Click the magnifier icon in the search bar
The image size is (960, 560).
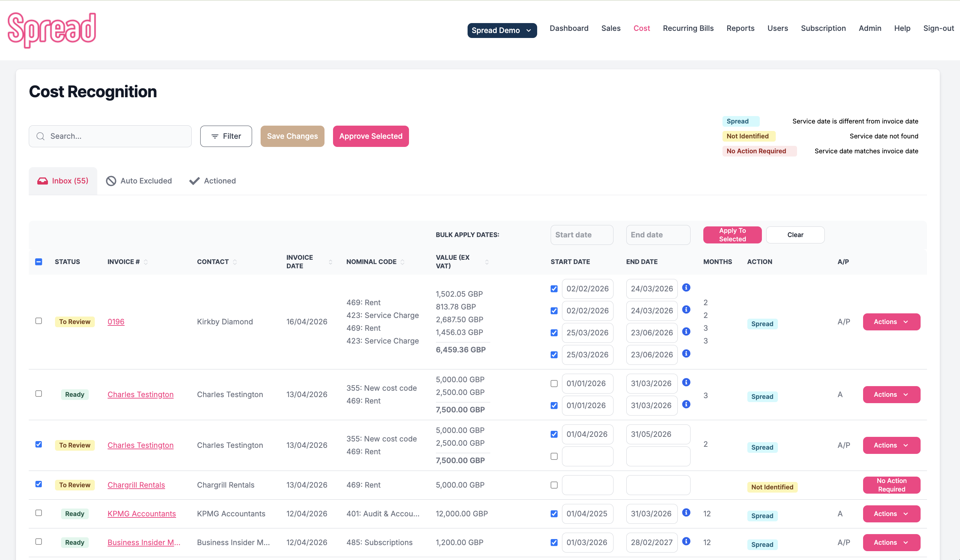40,136
